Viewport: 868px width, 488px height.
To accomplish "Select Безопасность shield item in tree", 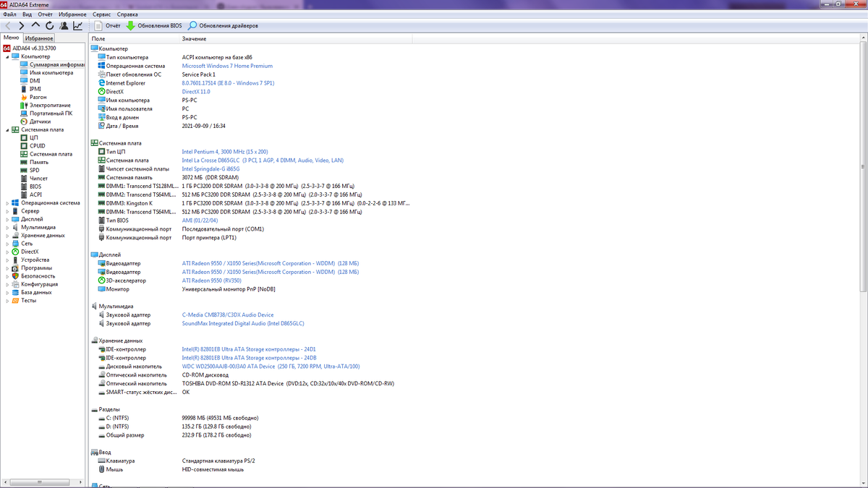I will [33, 275].
